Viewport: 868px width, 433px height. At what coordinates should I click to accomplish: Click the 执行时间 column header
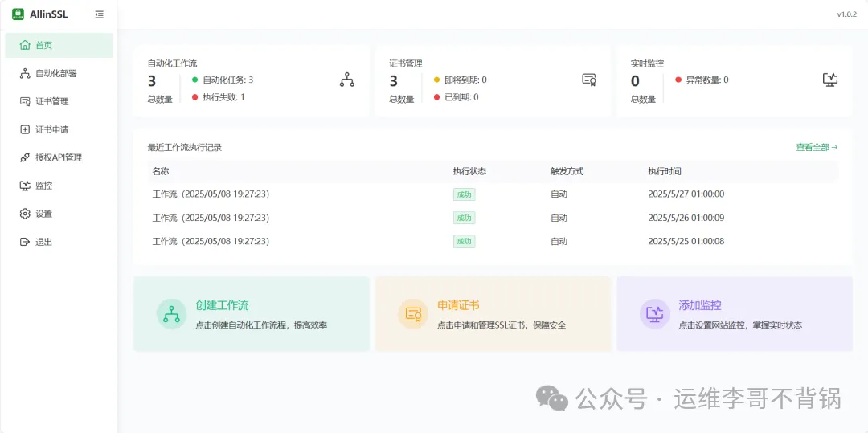point(665,171)
